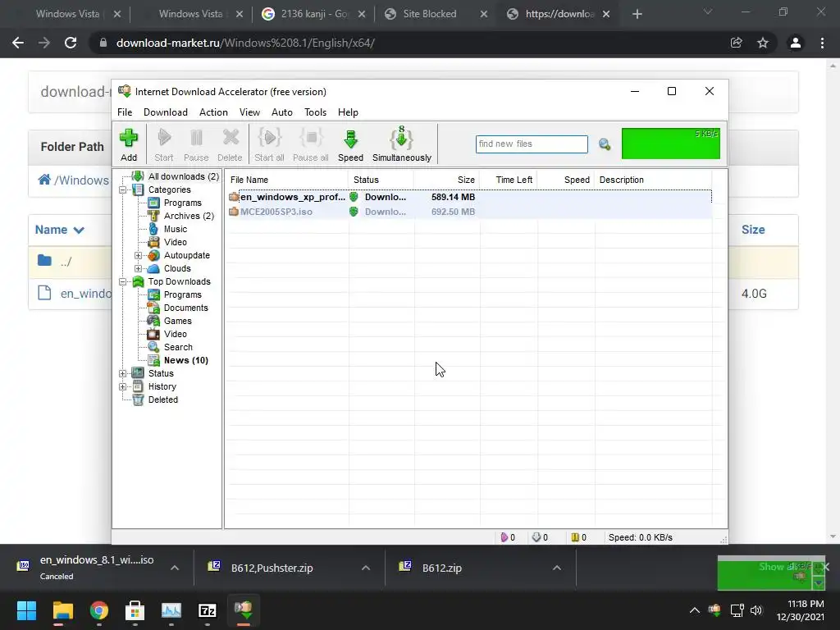Viewport: 840px width, 630px height.
Task: Expand the History tree node
Action: tap(123, 387)
